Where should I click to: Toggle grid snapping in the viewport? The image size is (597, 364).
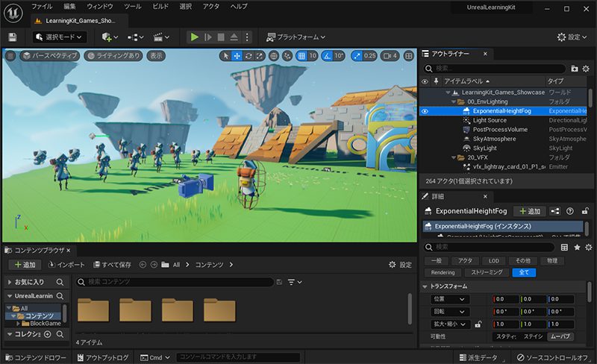click(301, 56)
